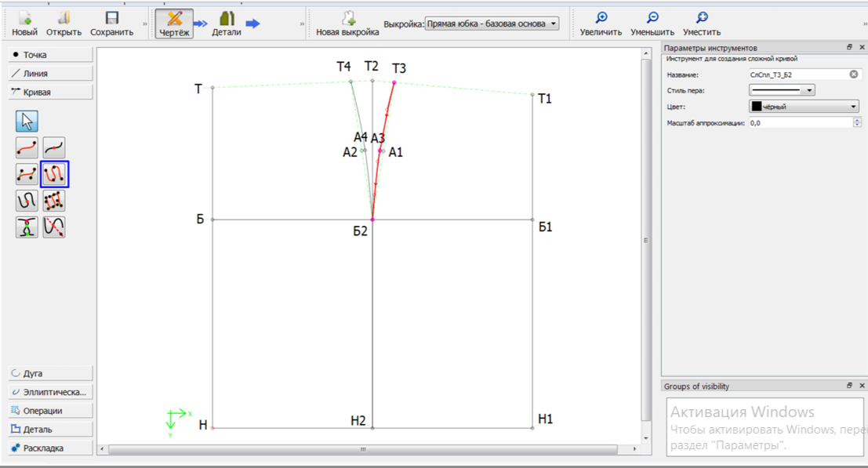868x468 pixels.
Task: Expand hidden toolbar items after Сохранить
Action: coord(145,24)
